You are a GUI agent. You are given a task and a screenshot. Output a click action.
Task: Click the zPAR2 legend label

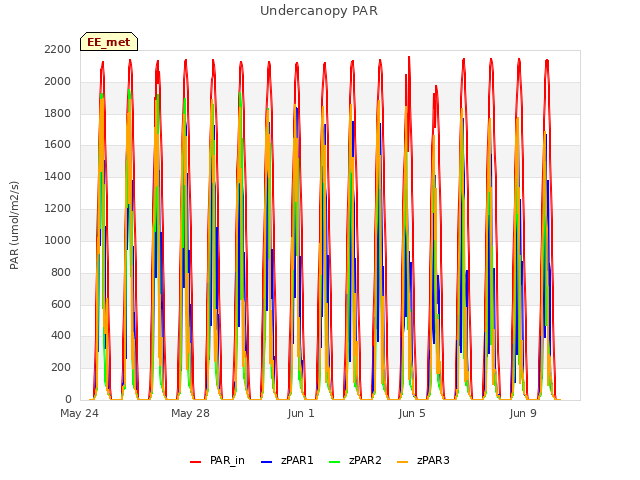pos(365,460)
